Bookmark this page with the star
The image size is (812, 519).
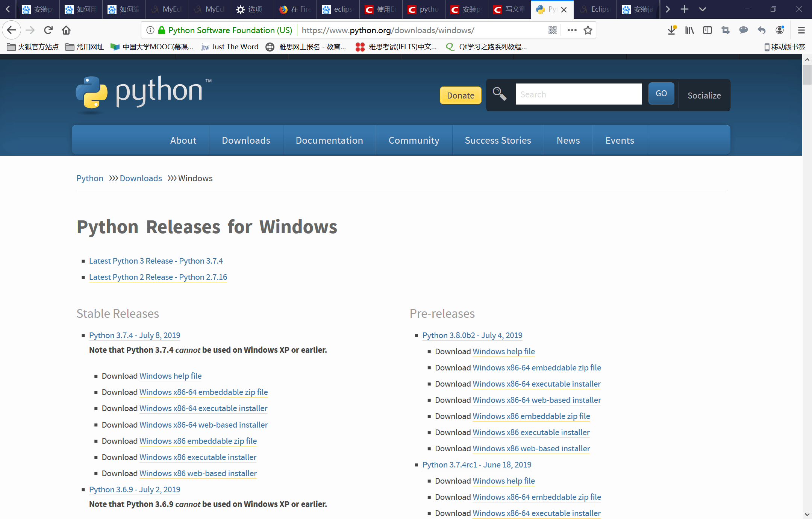point(588,30)
